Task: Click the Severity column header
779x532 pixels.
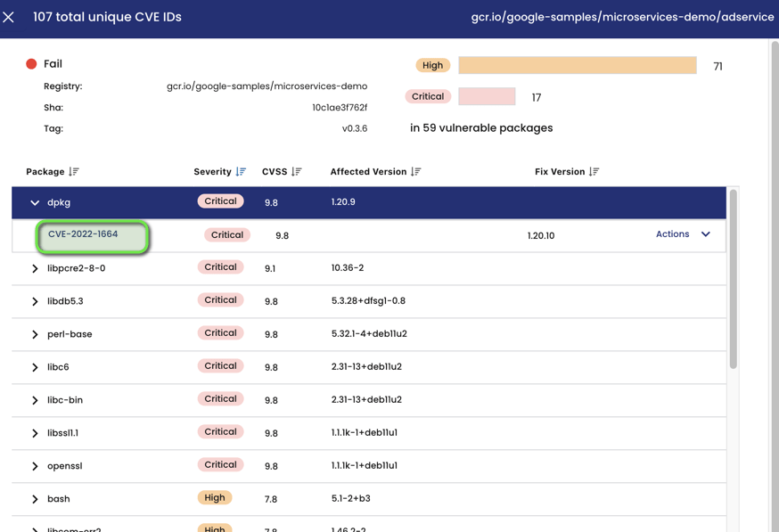Action: (213, 172)
